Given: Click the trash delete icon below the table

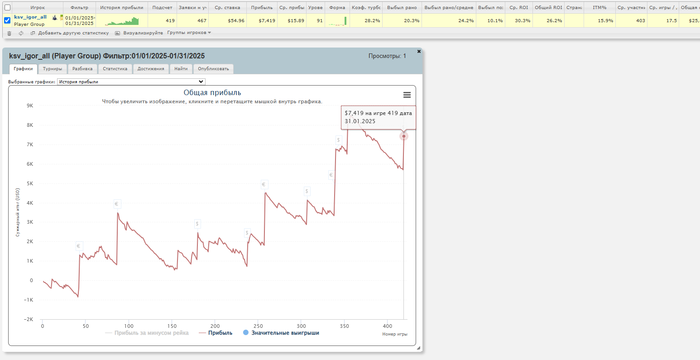Looking at the screenshot, I should pyautogui.click(x=9, y=33).
